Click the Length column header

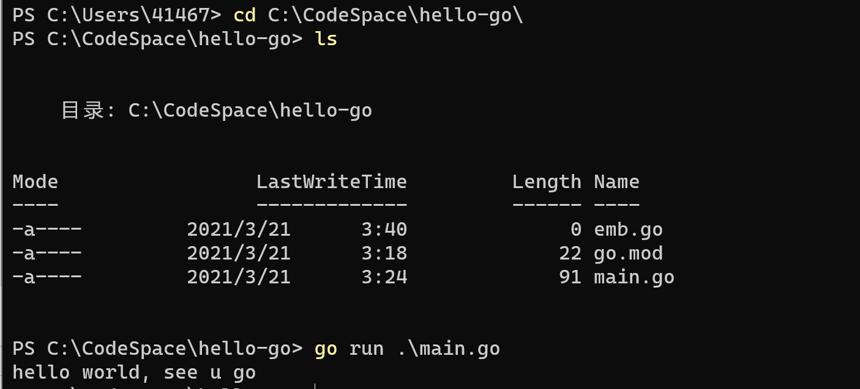[547, 182]
